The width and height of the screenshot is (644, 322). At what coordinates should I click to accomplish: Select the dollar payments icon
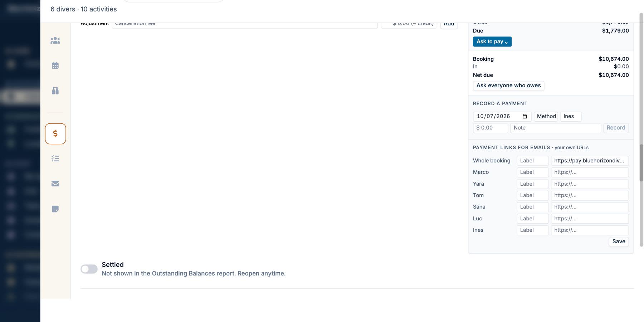point(55,133)
